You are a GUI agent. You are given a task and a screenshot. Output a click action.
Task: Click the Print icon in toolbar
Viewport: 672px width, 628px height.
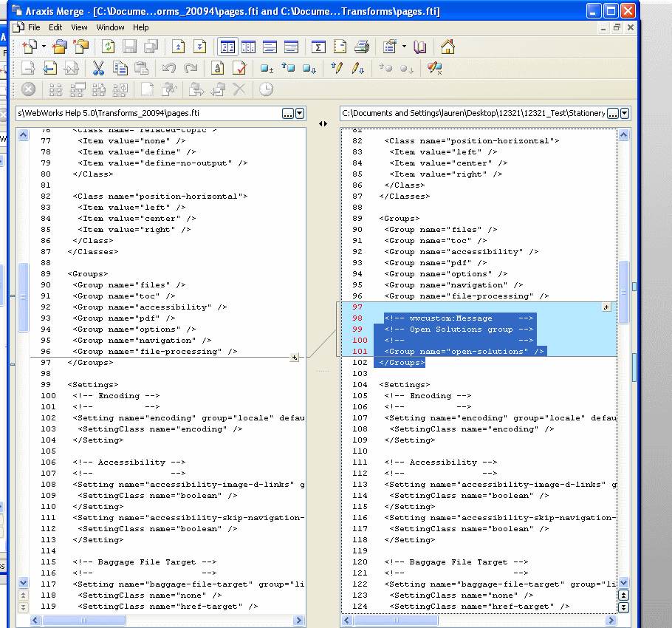[361, 47]
